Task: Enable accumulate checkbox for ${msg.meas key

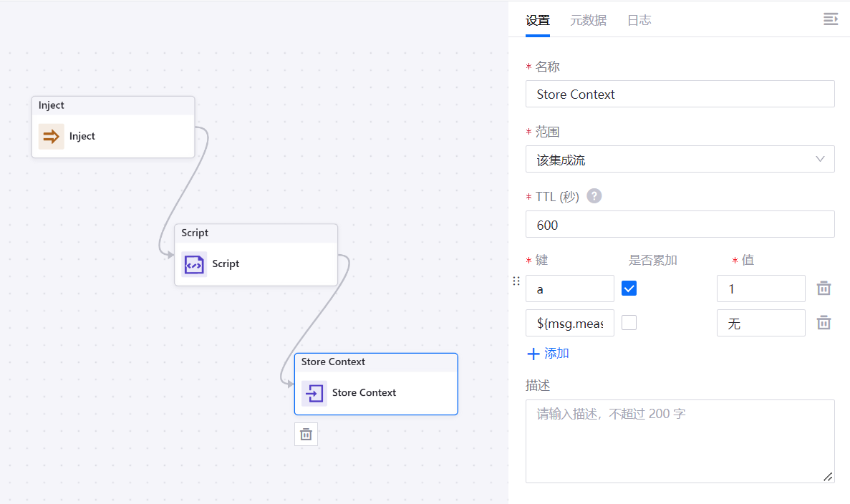Action: pyautogui.click(x=629, y=323)
